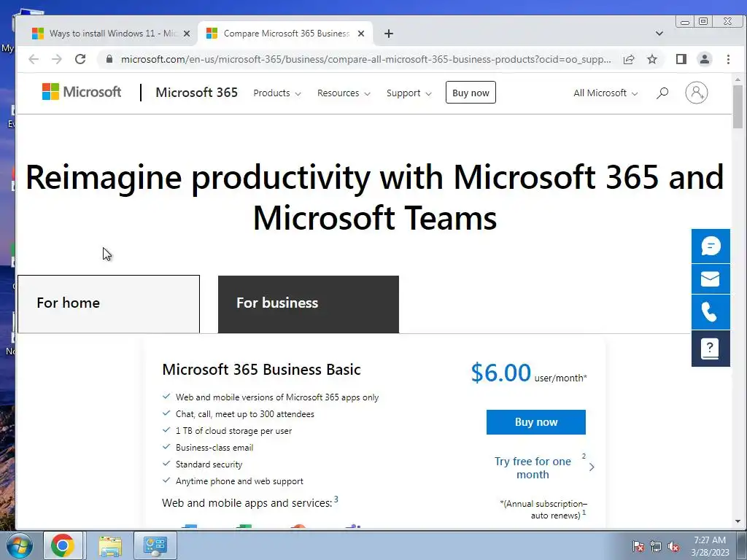The height and width of the screenshot is (560, 747).
Task: Open the help question mark icon
Action: point(711,349)
